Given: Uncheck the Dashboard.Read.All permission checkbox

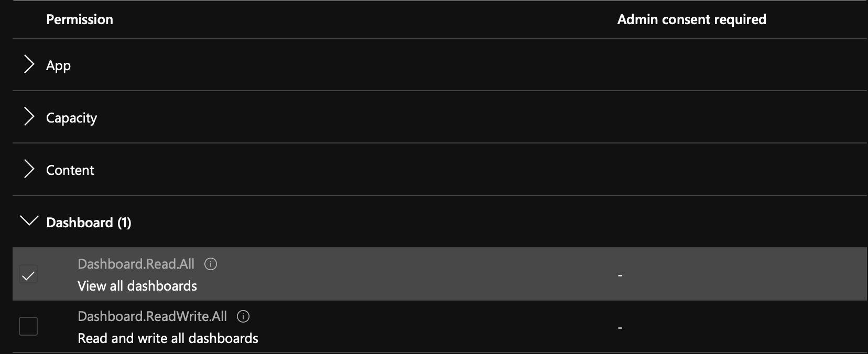Looking at the screenshot, I should click(x=28, y=274).
